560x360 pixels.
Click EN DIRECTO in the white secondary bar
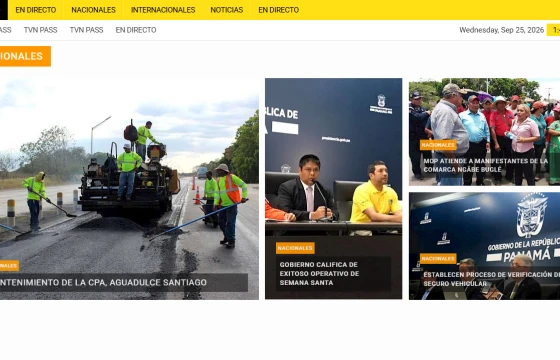[x=136, y=30]
